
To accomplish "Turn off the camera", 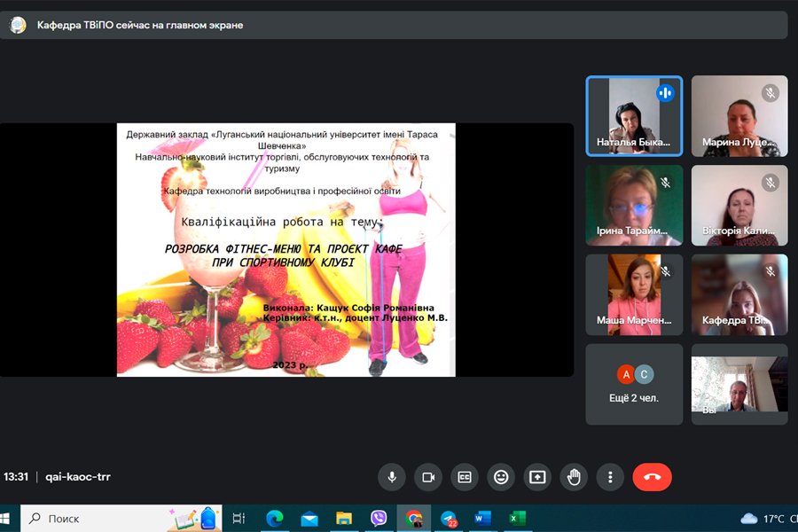I will (x=427, y=477).
